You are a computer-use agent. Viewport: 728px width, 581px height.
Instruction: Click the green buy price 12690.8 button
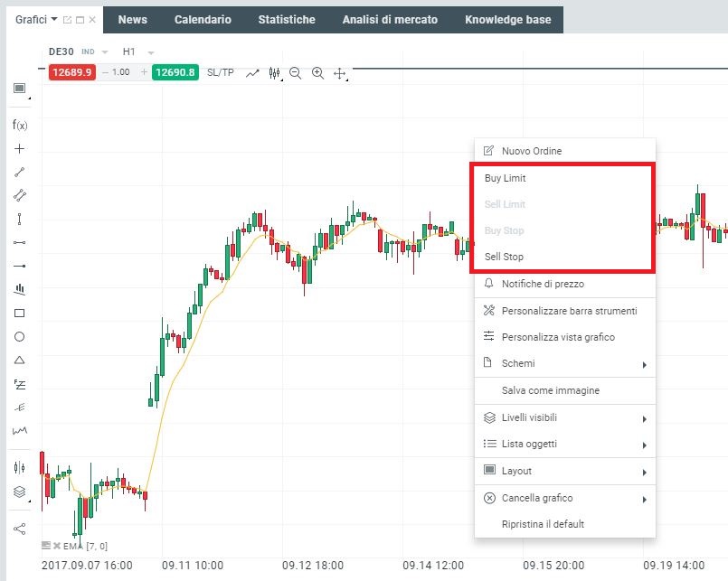pyautogui.click(x=175, y=72)
